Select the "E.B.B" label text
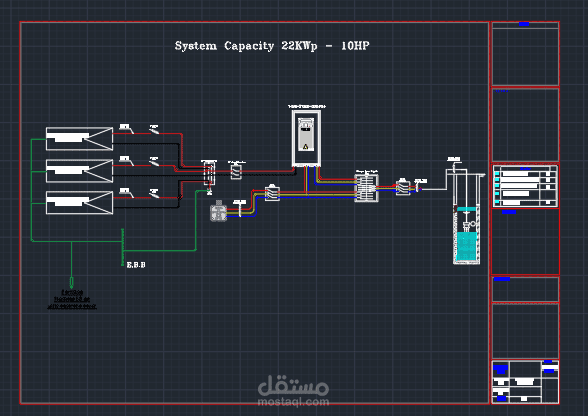588x416 pixels. coord(136,265)
